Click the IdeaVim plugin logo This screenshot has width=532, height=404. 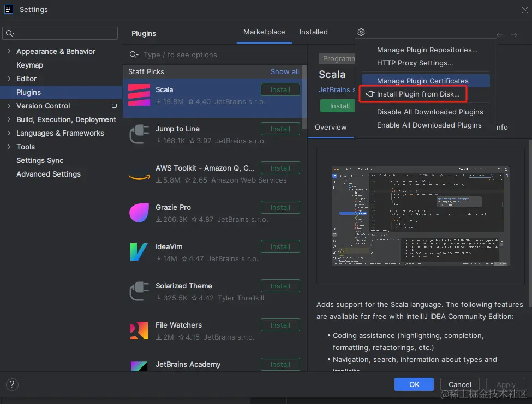(x=139, y=252)
